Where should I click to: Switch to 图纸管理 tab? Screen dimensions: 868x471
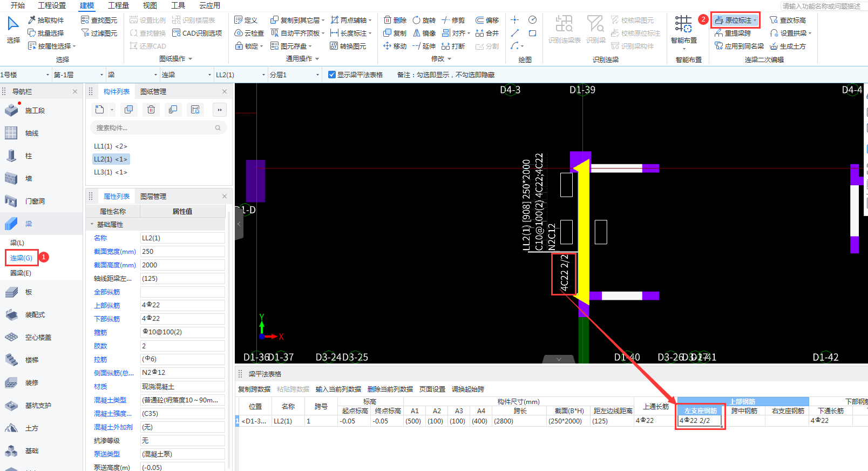153,92
